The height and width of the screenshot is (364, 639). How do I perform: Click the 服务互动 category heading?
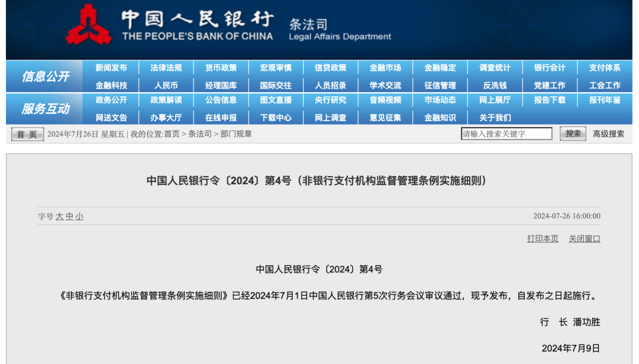45,109
